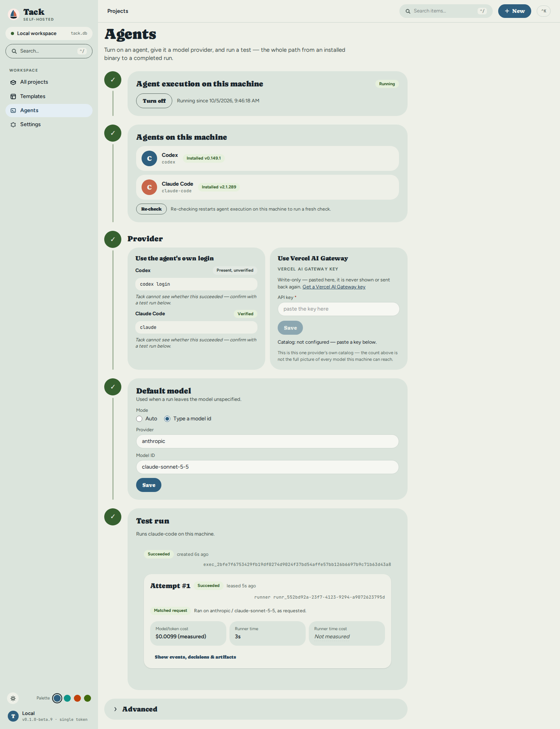
Task: Choose the teal palette swatch
Action: point(67,698)
